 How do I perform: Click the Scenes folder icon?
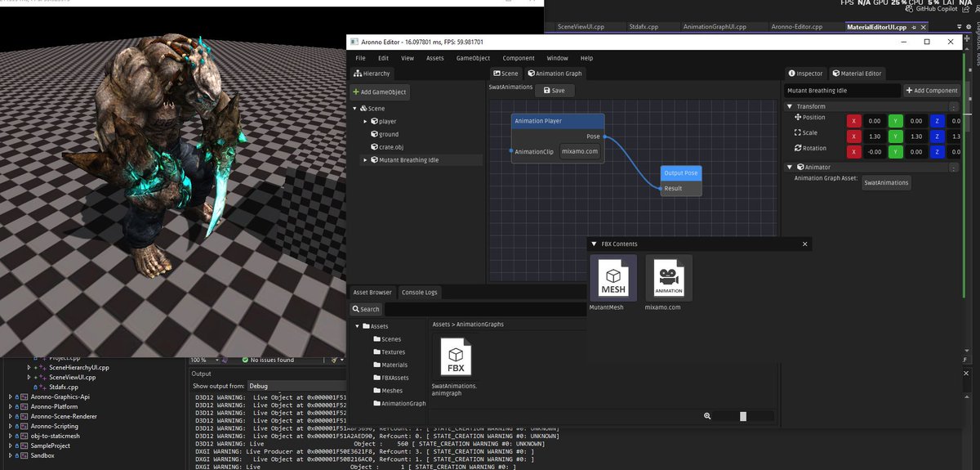pos(376,339)
